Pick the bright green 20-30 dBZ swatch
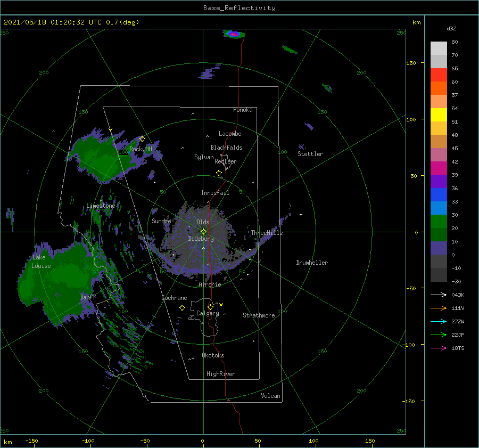The width and height of the screenshot is (479, 448). (x=439, y=222)
